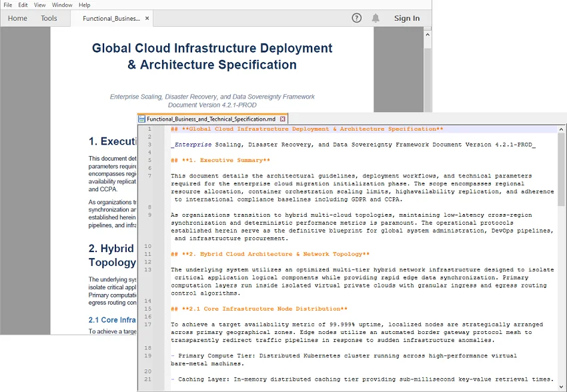567x392 pixels.
Task: Click the '1. Executi' heading in the PDF
Action: tap(112, 141)
